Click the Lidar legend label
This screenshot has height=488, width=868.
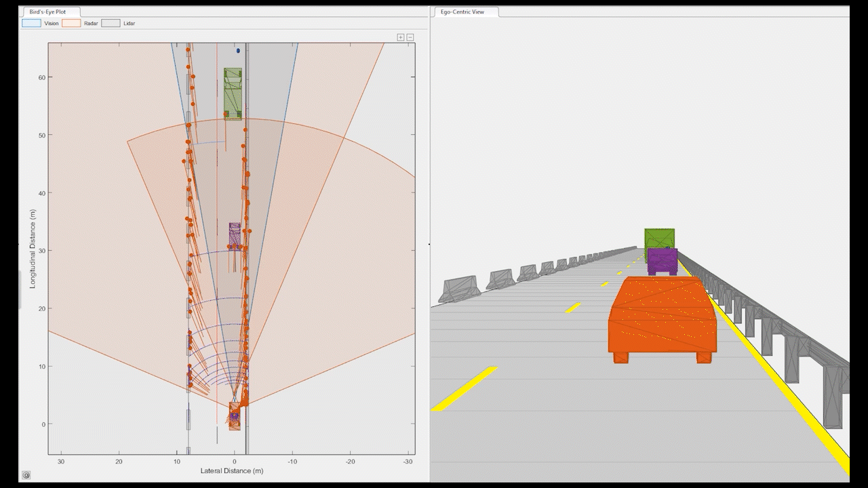click(x=130, y=23)
